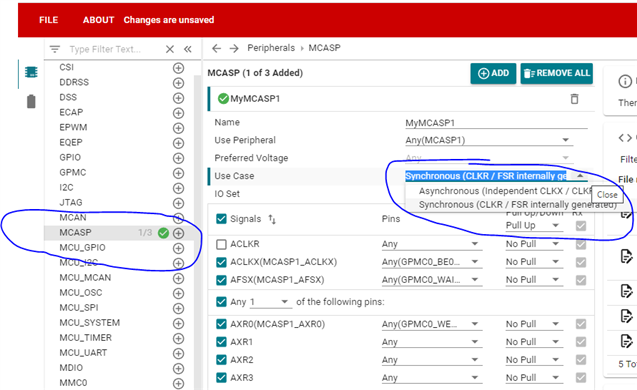Open the ABOUT menu
This screenshot has height=390, width=637.
point(98,20)
